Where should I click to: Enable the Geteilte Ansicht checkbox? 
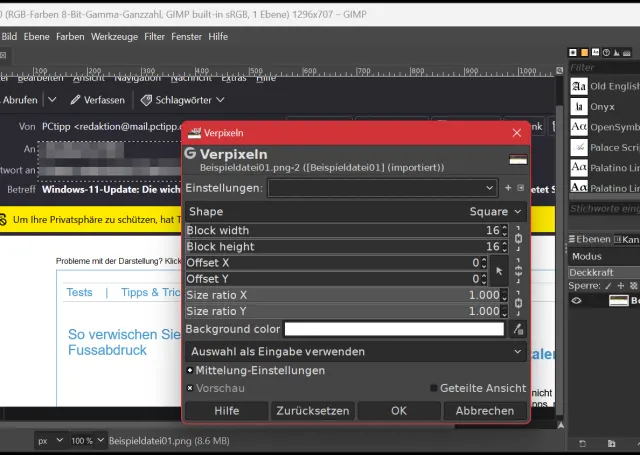pyautogui.click(x=434, y=388)
